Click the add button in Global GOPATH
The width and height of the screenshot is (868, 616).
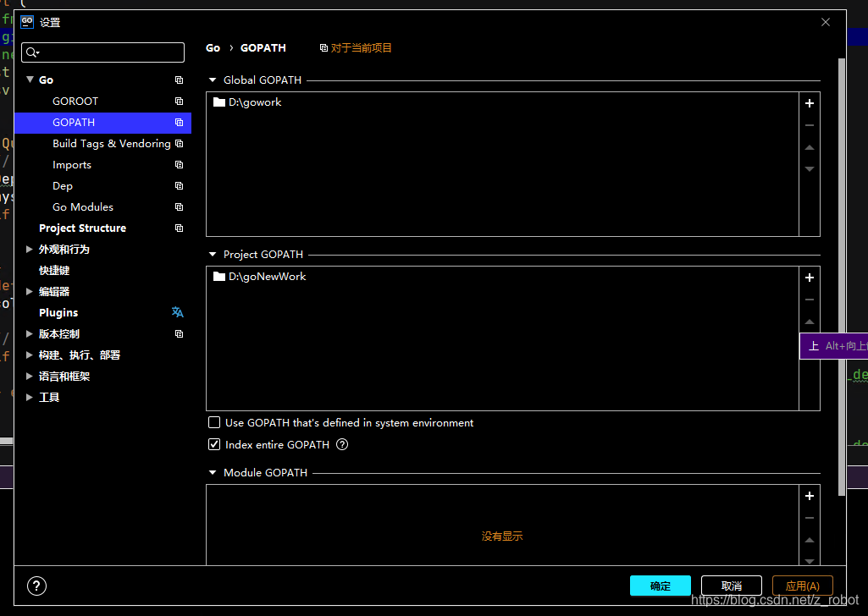point(810,103)
